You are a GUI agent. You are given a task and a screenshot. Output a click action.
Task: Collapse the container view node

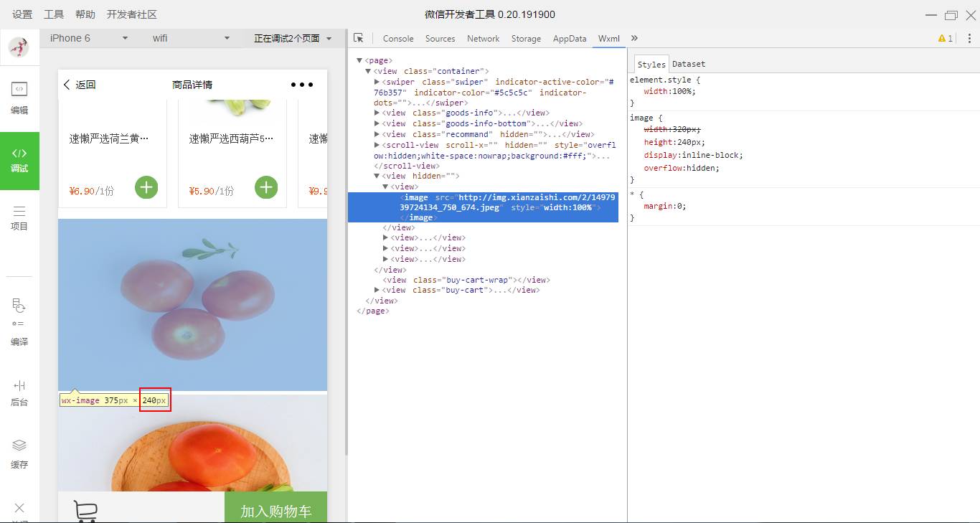368,71
